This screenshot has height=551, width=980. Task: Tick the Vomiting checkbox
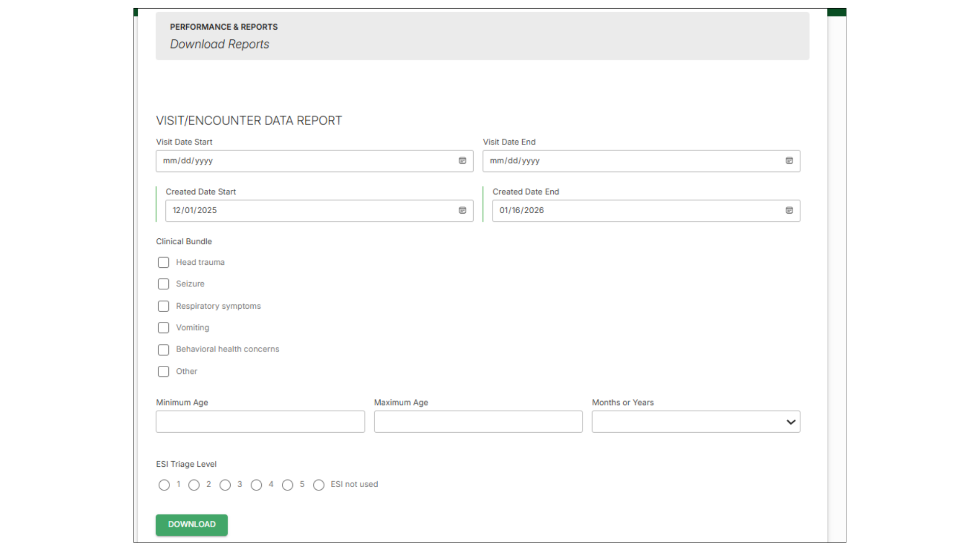[163, 328]
